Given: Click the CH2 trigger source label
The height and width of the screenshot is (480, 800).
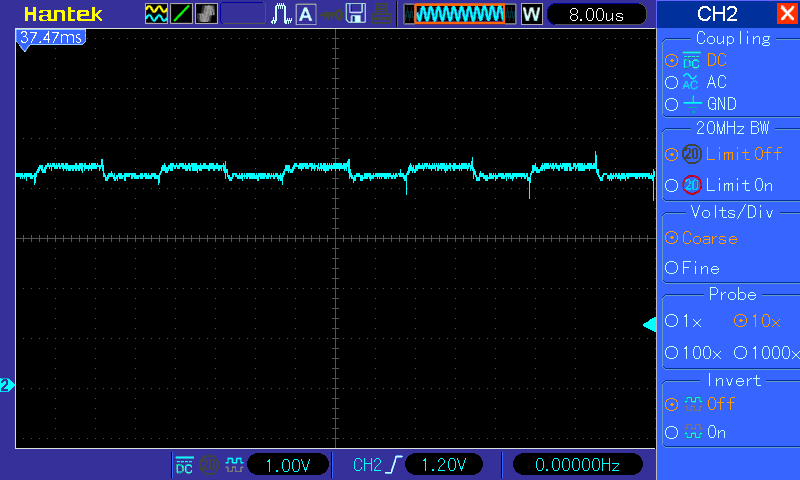Looking at the screenshot, I should (367, 465).
